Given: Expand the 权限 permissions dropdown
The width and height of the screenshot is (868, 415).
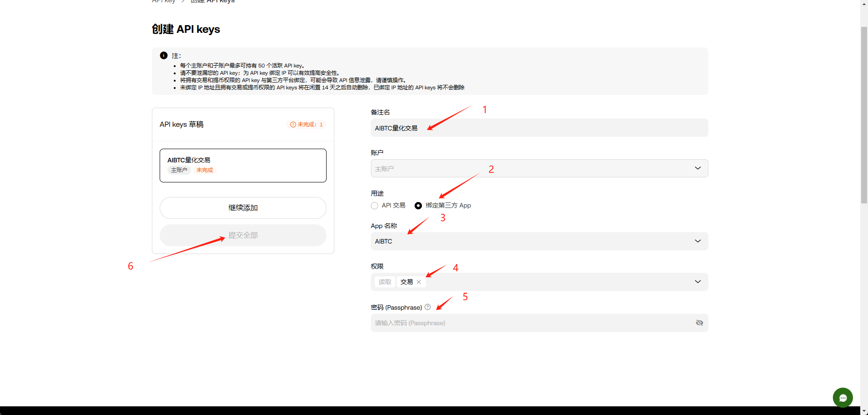Looking at the screenshot, I should tap(697, 282).
